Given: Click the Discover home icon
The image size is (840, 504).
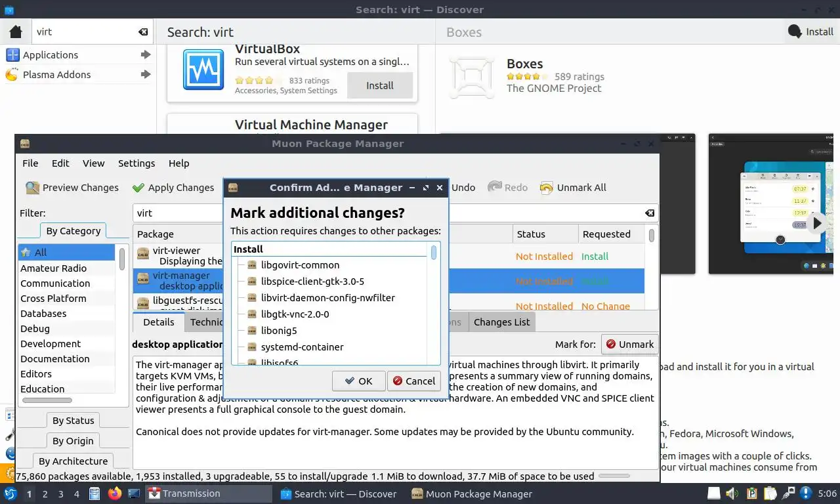Looking at the screenshot, I should (16, 31).
